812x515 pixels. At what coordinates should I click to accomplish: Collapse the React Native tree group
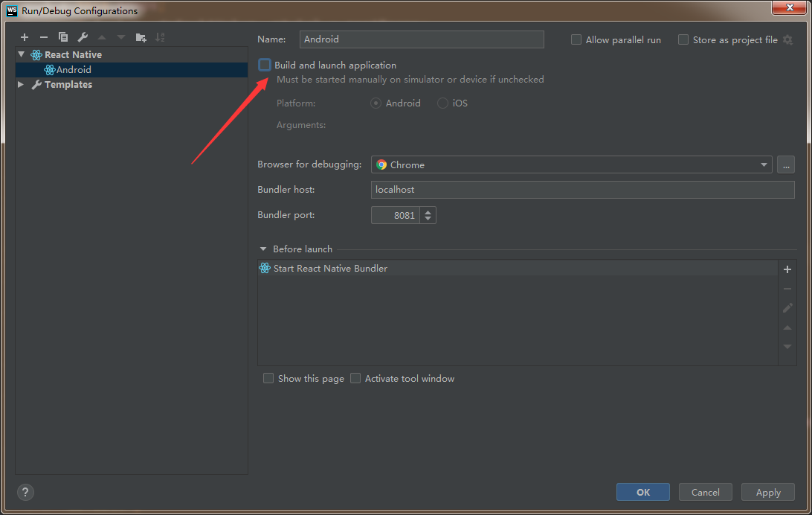(22, 54)
